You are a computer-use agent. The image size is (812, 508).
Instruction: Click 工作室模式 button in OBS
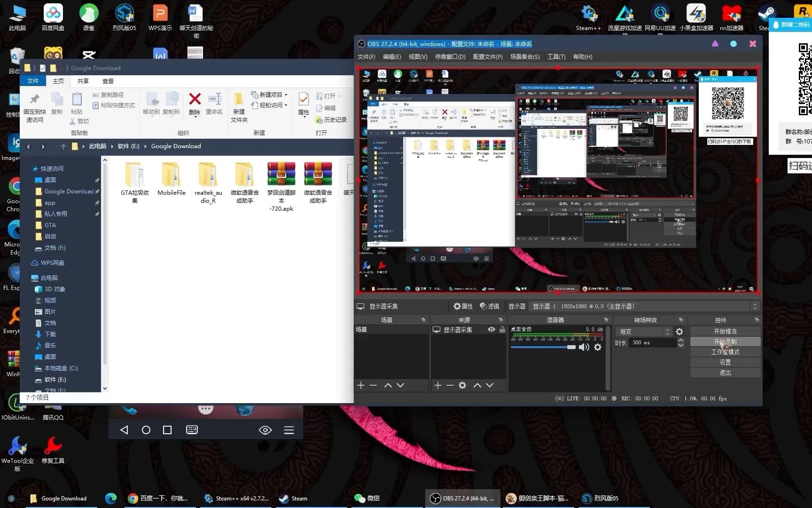point(725,352)
